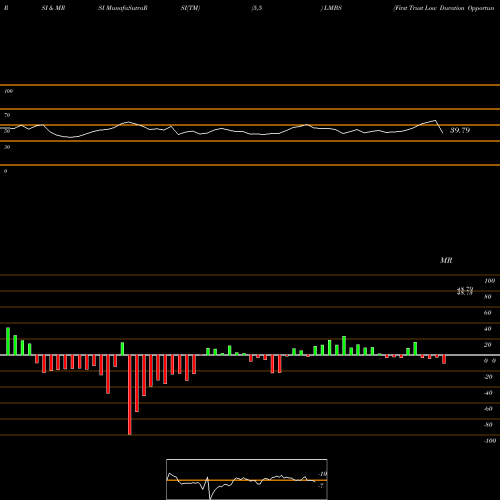Click the 'SI(TM)' header text
Screen dimensions: 500x500
click(190, 8)
